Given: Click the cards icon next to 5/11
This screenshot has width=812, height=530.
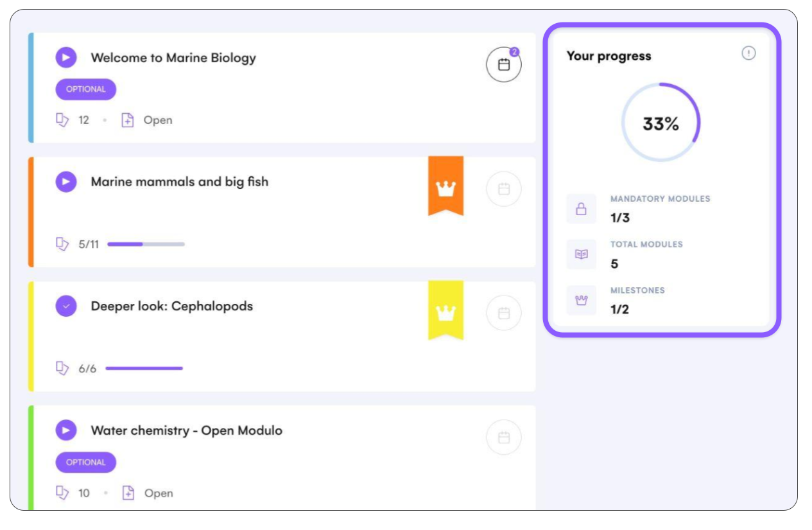Looking at the screenshot, I should [62, 244].
